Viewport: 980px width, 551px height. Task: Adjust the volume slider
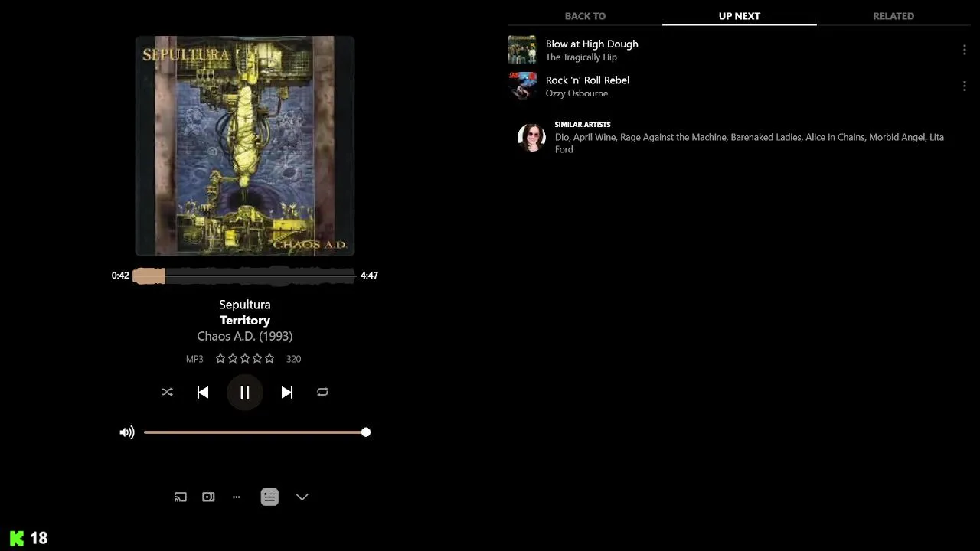pos(257,432)
